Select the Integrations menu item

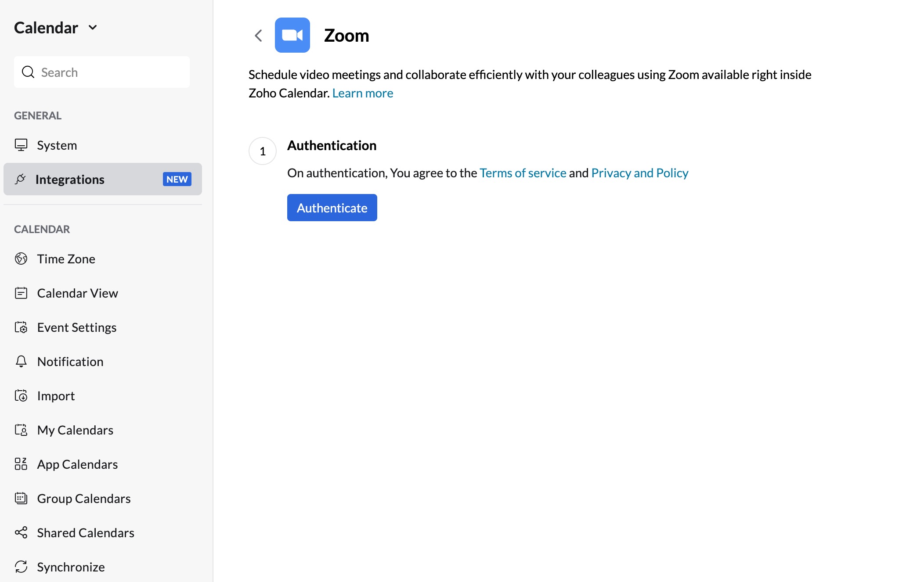coord(103,179)
